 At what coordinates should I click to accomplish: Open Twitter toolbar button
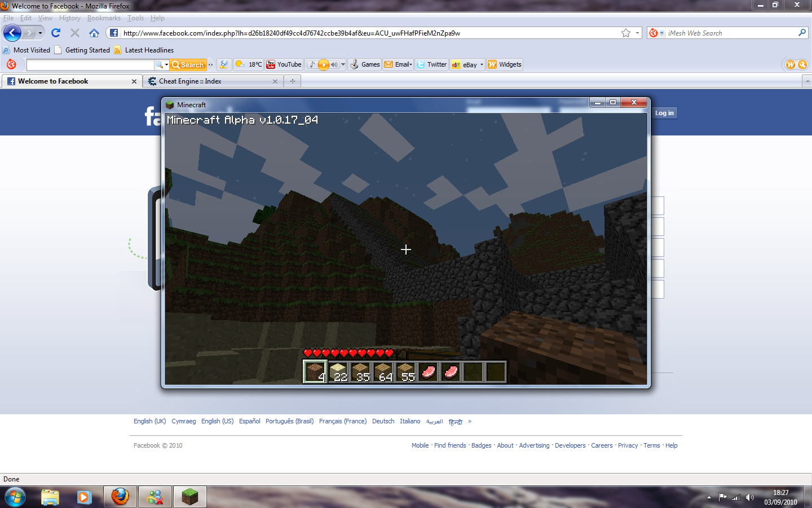coord(432,64)
